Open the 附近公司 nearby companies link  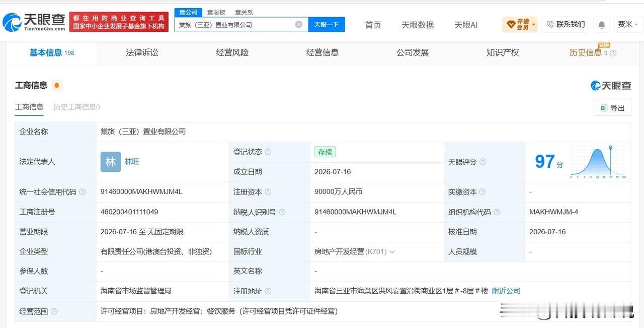coord(506,291)
